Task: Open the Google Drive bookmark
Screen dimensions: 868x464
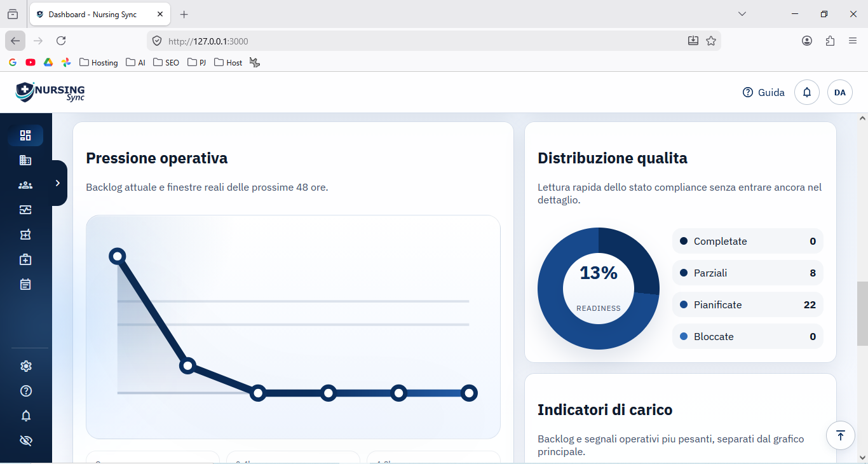Action: (x=48, y=62)
